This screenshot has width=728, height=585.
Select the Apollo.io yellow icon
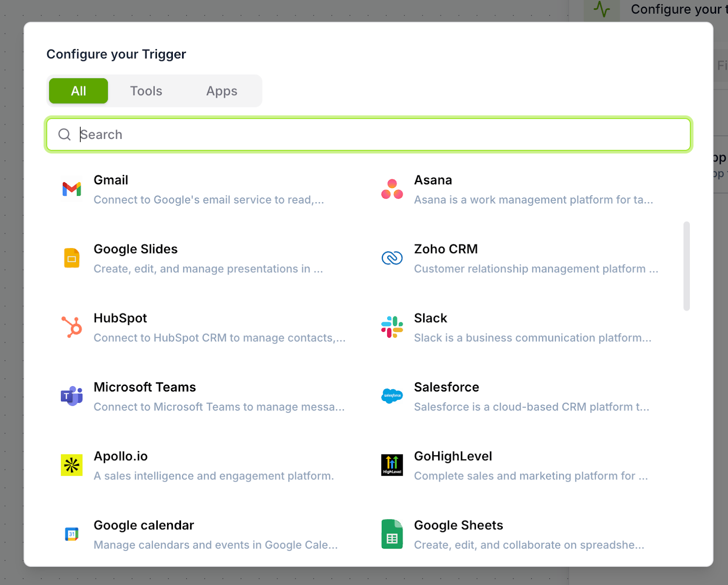click(72, 465)
